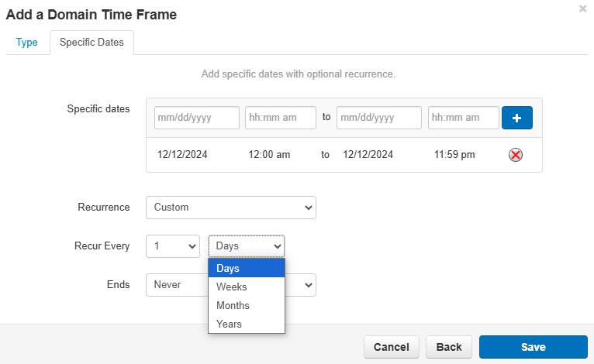The width and height of the screenshot is (594, 364).
Task: Click the Back button
Action: coord(449,347)
